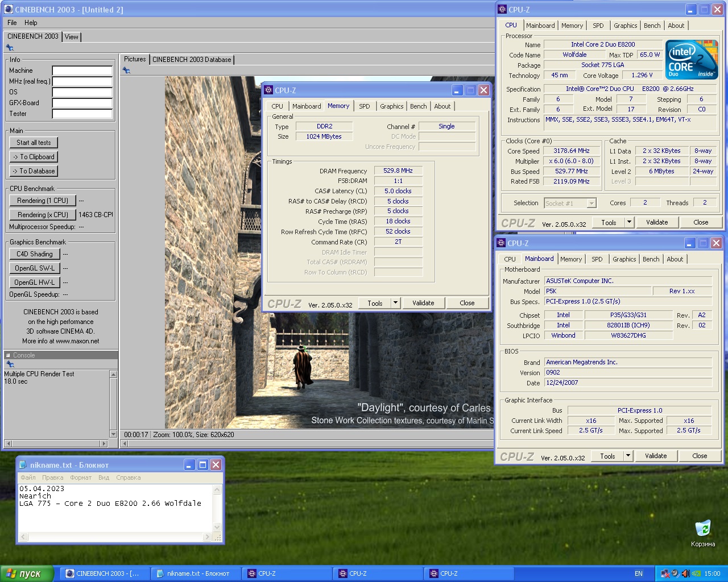Viewport: 728px width, 582px height.
Task: Click the Nearich line in Notepad
Action: point(35,496)
